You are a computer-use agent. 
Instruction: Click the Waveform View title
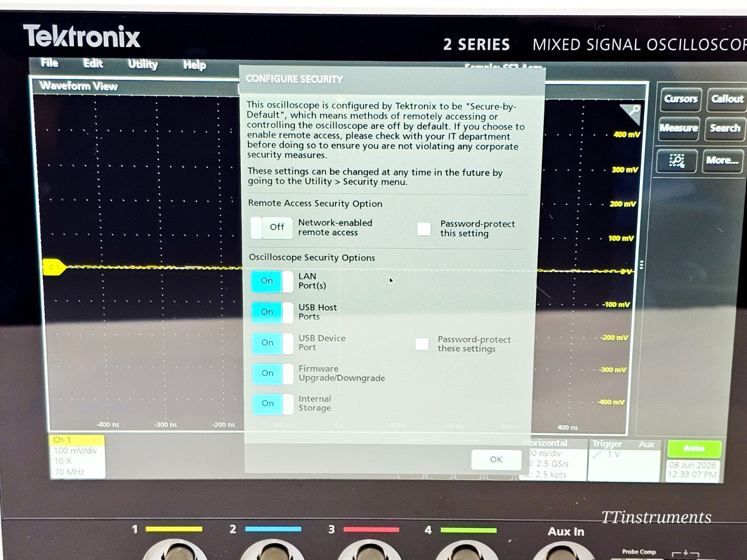tap(78, 86)
